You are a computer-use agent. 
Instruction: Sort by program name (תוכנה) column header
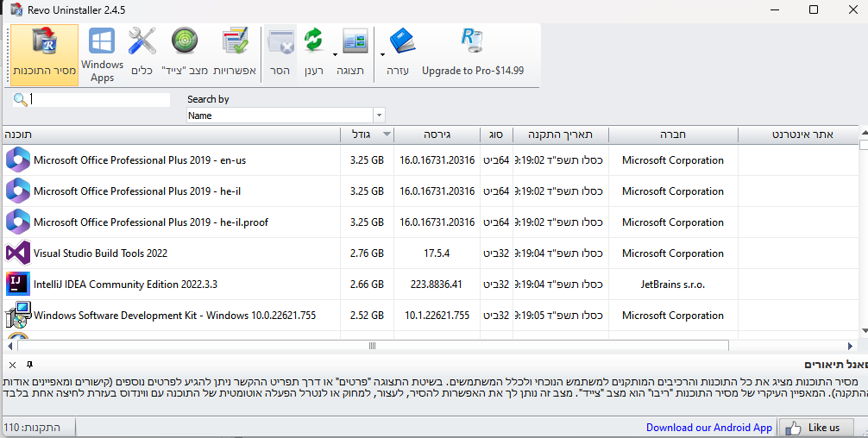[171, 135]
